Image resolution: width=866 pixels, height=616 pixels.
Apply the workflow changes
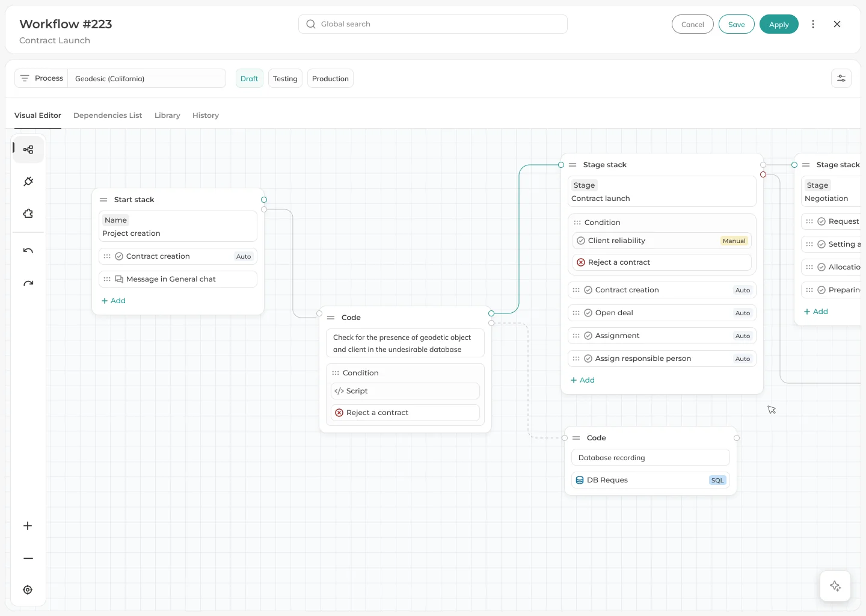coord(779,24)
